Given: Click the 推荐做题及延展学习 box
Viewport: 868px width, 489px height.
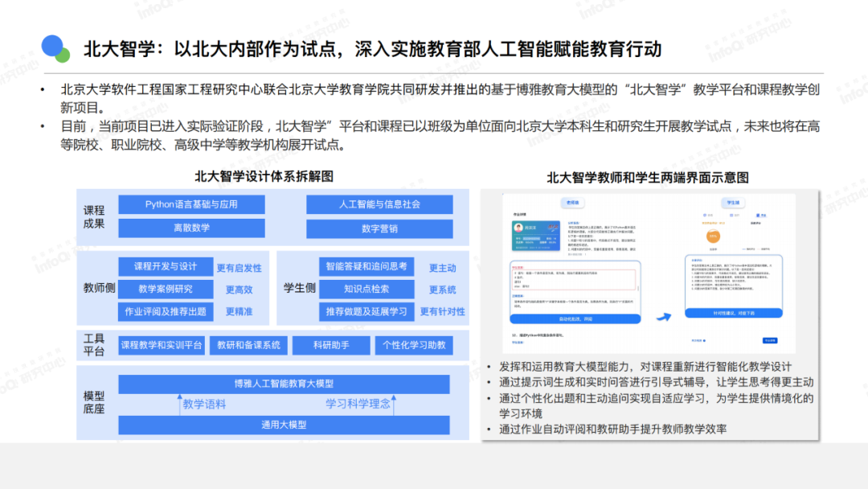Looking at the screenshot, I should (366, 312).
